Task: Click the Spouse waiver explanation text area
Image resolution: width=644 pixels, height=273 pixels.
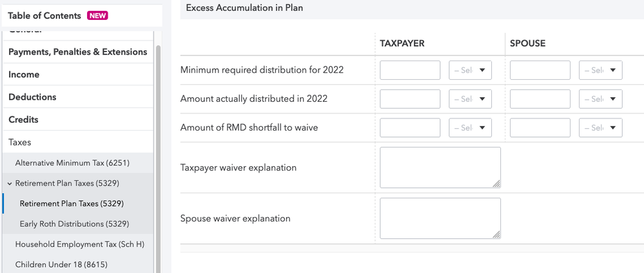Action: coord(440,218)
